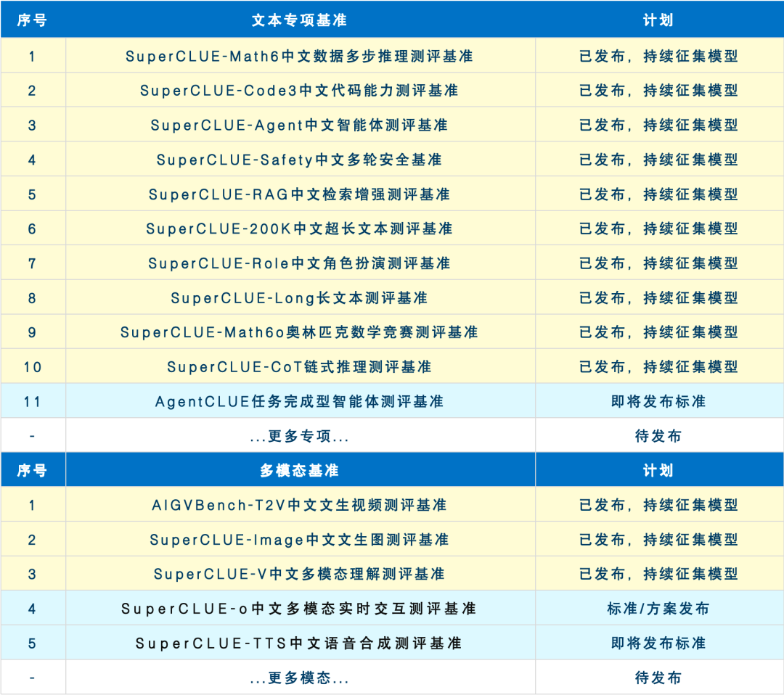Select "AgentCLUE任务完成型智能体测评基准" cell
The height and width of the screenshot is (695, 784).
[300, 402]
